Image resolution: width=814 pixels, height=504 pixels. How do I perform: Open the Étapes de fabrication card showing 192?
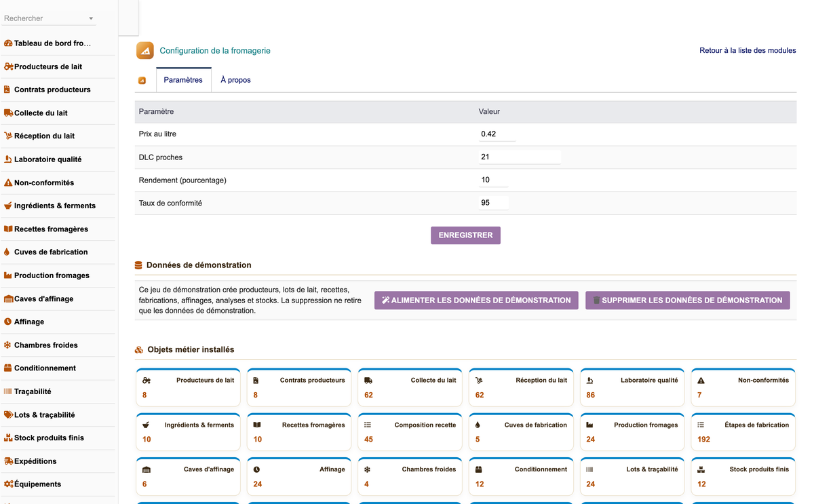743,432
